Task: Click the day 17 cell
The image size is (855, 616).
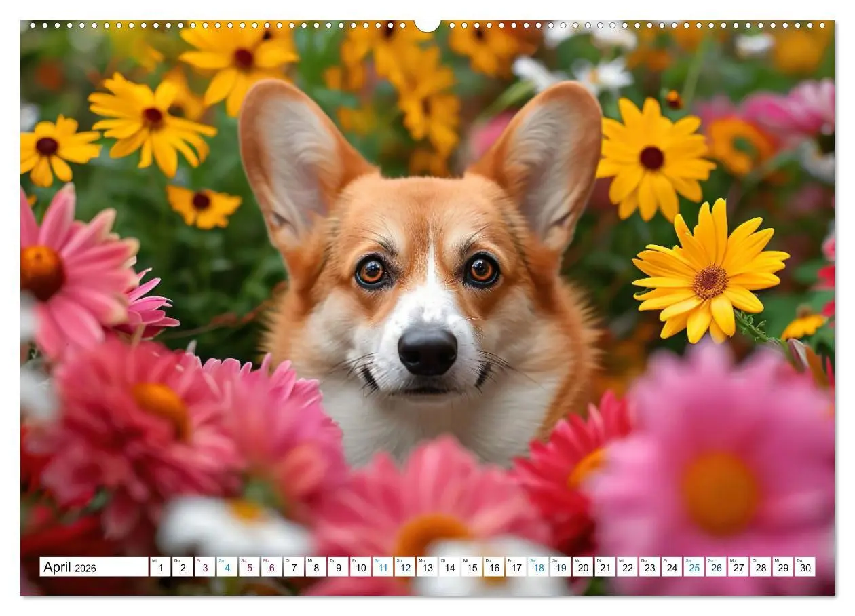Action: (x=516, y=567)
